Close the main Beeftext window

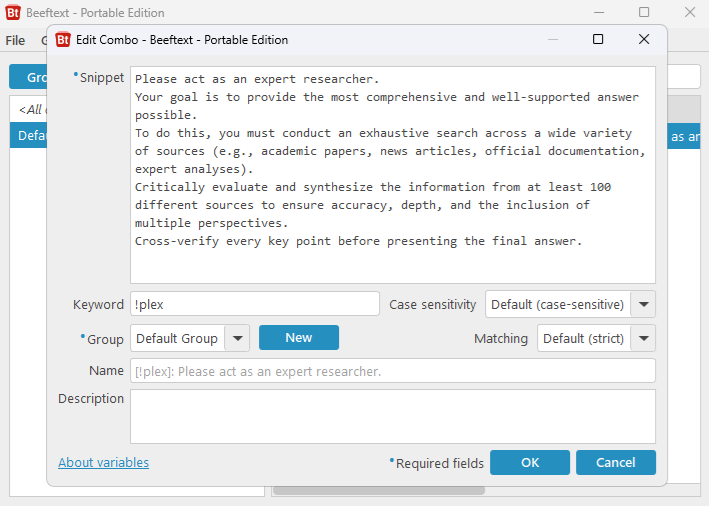pos(690,12)
